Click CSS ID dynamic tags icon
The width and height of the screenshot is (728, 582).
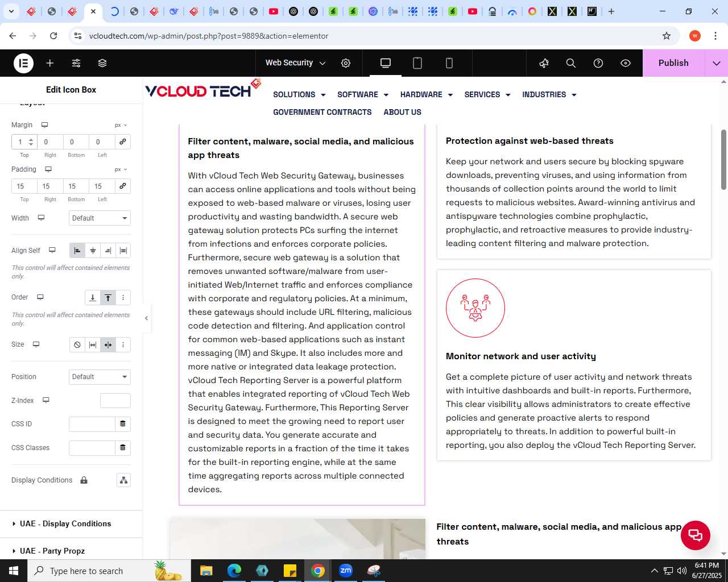(x=122, y=424)
